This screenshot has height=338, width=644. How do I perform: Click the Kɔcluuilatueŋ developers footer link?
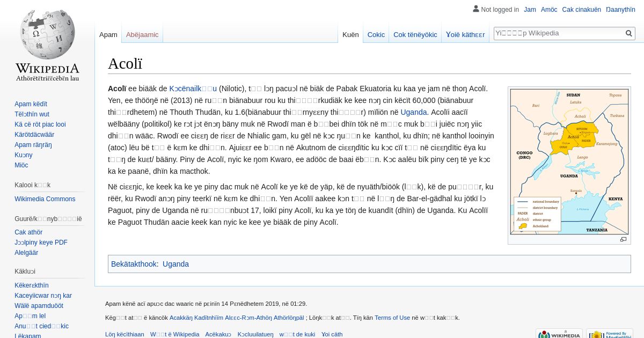tap(255, 334)
